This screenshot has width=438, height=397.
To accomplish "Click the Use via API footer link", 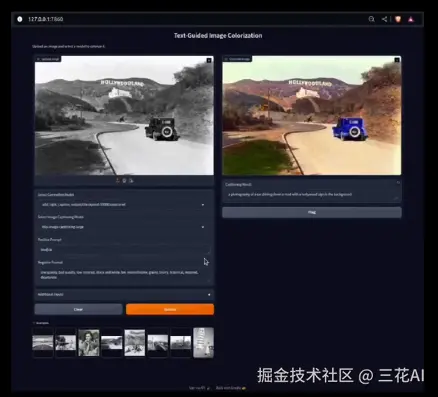I will click(200, 388).
